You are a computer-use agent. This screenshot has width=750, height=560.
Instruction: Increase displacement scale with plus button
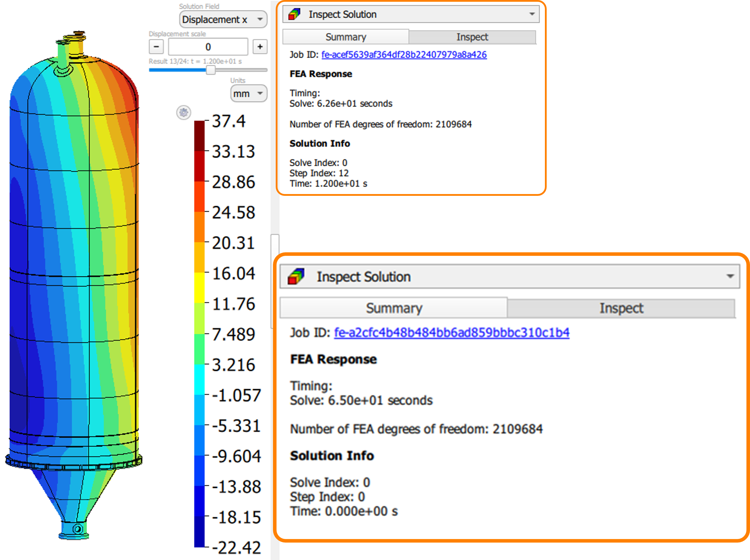pos(260,47)
